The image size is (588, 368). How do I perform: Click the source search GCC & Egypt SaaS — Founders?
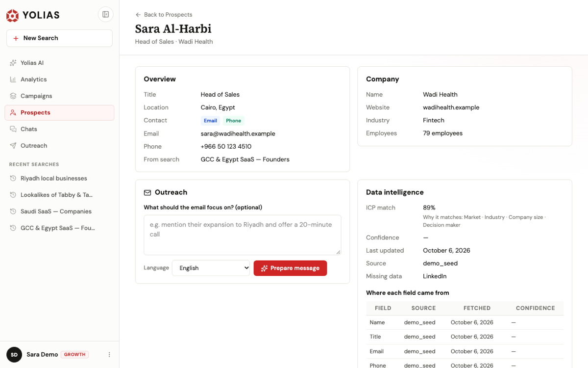click(x=245, y=159)
